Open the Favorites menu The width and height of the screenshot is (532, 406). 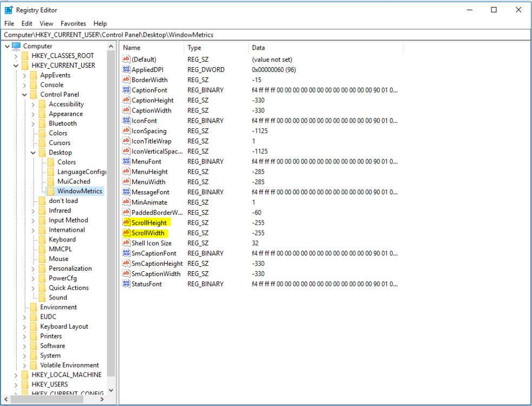click(73, 24)
